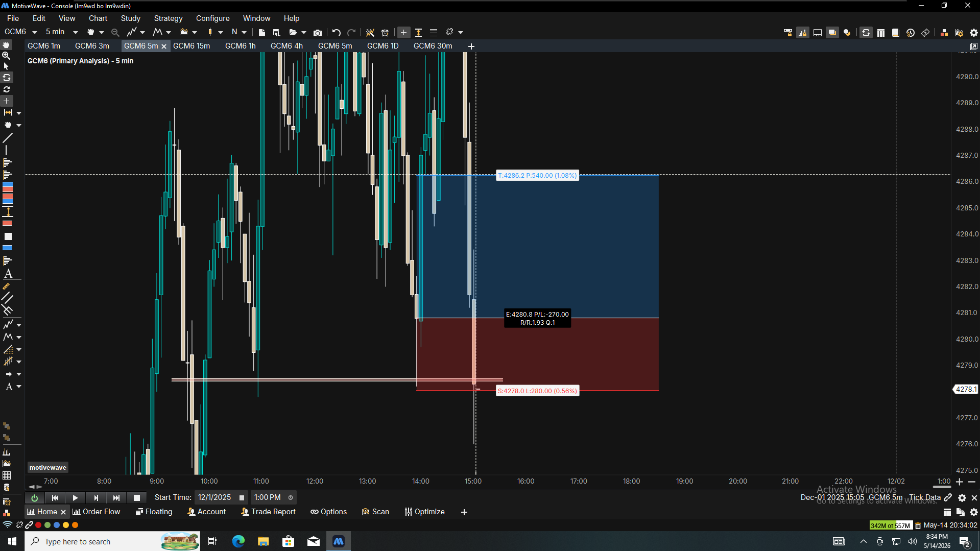Image resolution: width=980 pixels, height=551 pixels.
Task: Select the text annotation A tool
Action: tap(8, 274)
